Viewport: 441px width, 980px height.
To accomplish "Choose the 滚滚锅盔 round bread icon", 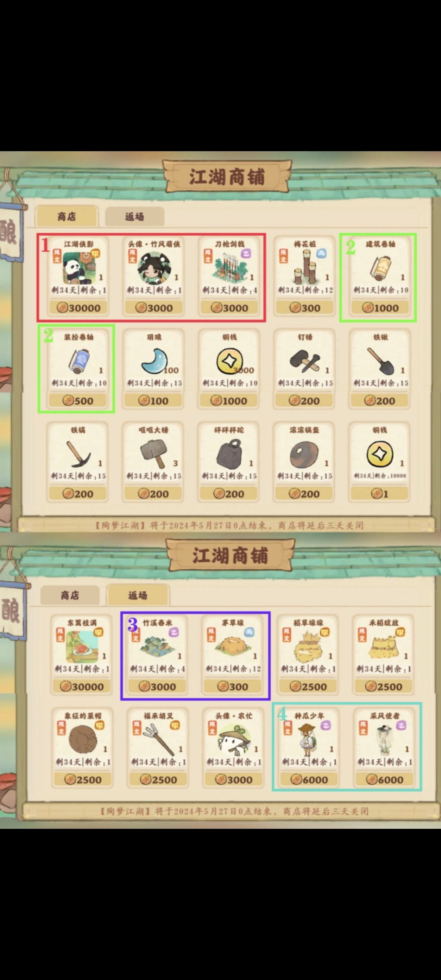I will tap(304, 454).
